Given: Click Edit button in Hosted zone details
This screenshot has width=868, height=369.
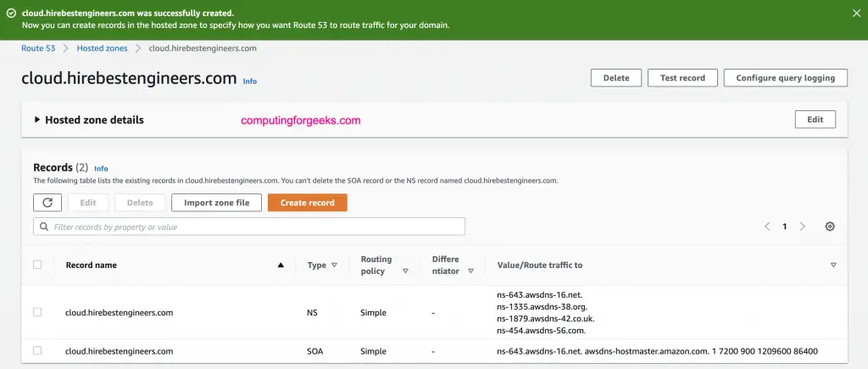Looking at the screenshot, I should pyautogui.click(x=815, y=119).
